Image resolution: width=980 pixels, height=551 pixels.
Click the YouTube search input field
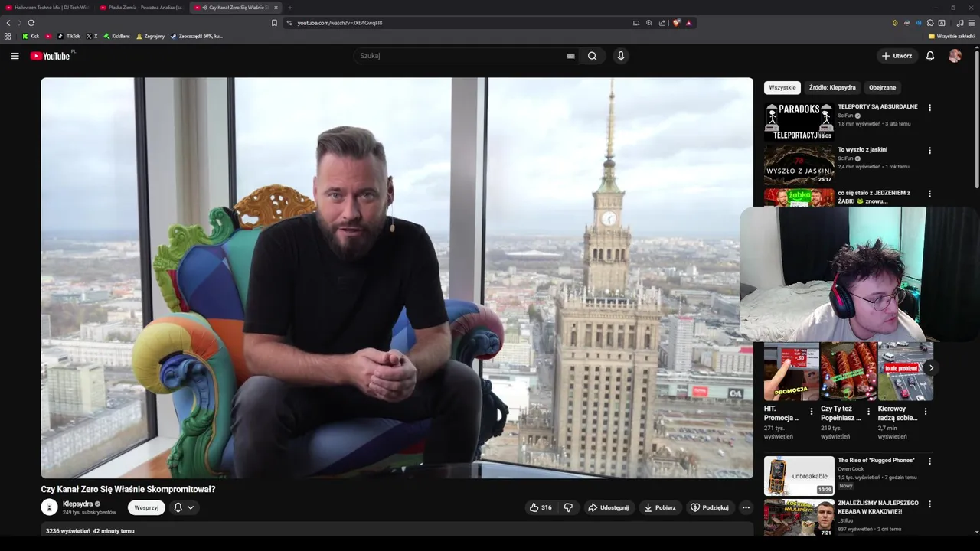coord(459,56)
